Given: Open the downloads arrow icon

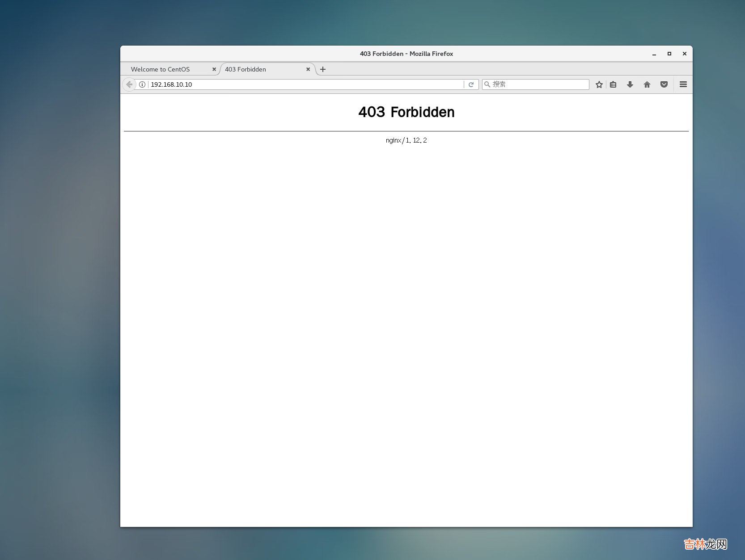Looking at the screenshot, I should [x=630, y=84].
